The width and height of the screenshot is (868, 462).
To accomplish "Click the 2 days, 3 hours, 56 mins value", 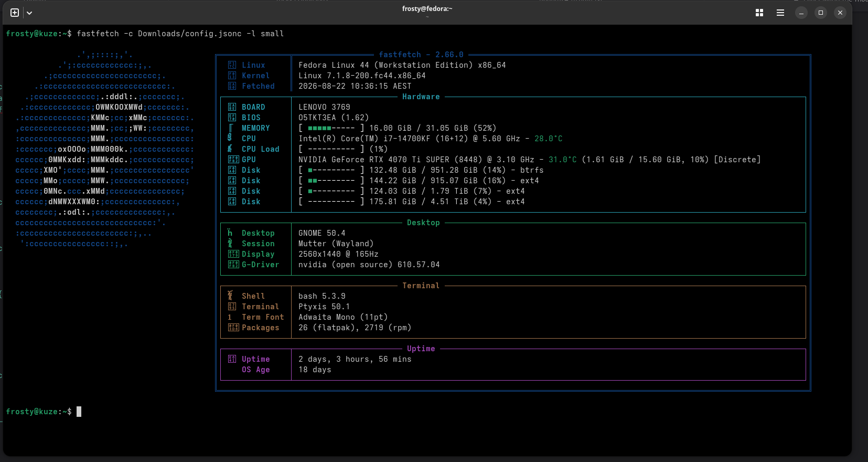I will 355,359.
